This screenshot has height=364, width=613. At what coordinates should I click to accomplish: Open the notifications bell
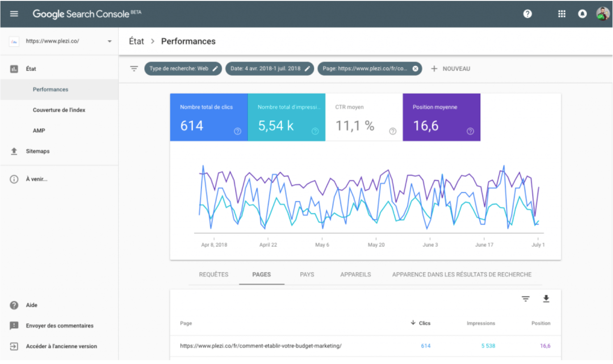[582, 14]
